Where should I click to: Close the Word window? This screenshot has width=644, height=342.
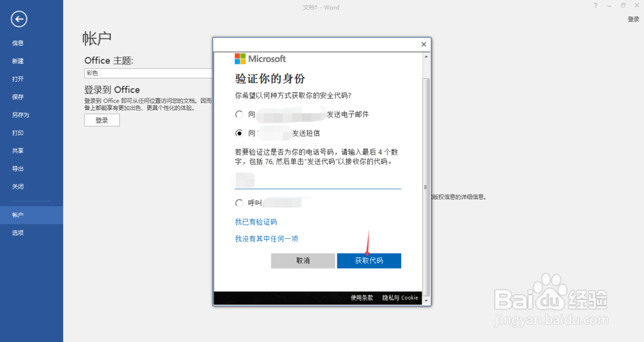pos(637,5)
